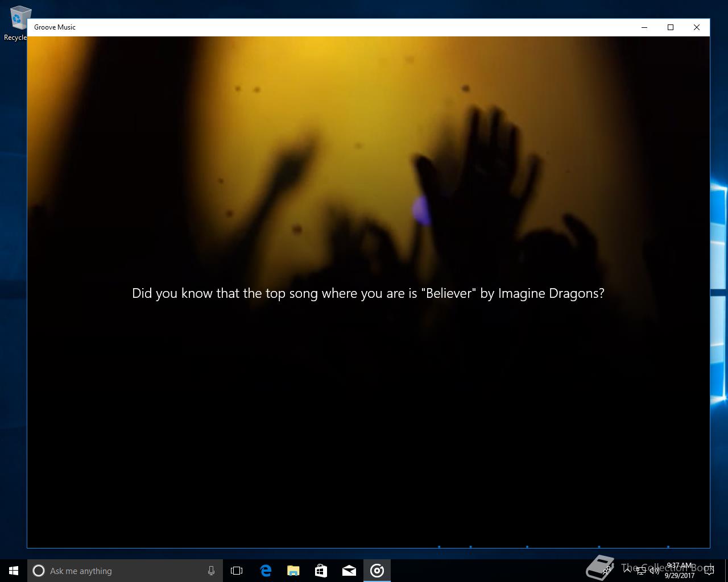Open the Mail app from the taskbar
The height and width of the screenshot is (582, 728).
click(349, 571)
